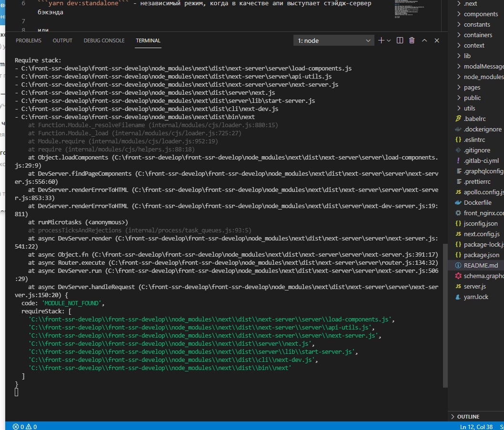Screen dimensions: 504x430
Task: Open the OUTPUT panel tab
Action: pyautogui.click(x=62, y=41)
